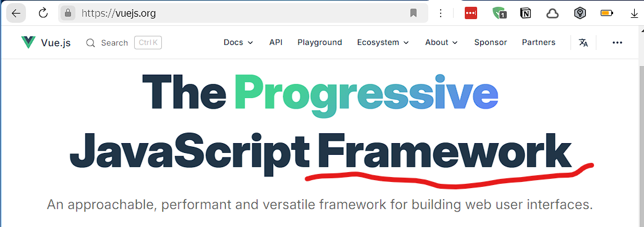Open the cloud extension icon
Viewport: 644px width, 227px height.
(x=553, y=14)
